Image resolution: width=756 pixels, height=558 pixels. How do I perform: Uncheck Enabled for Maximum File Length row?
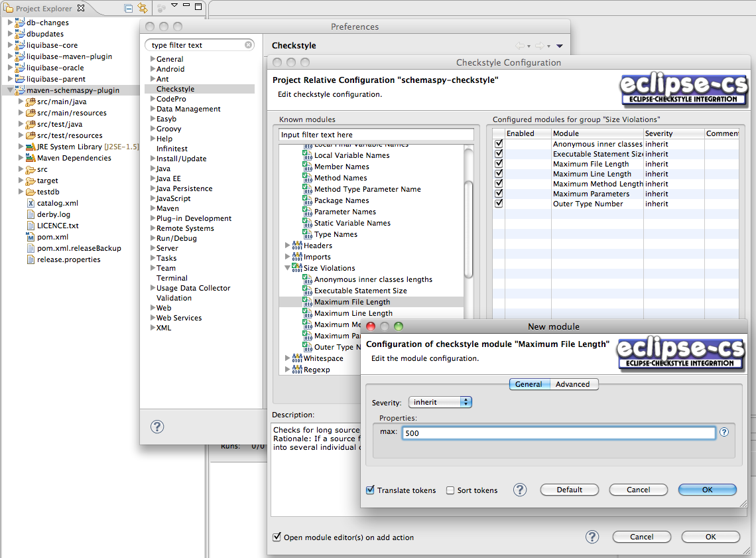pyautogui.click(x=499, y=163)
